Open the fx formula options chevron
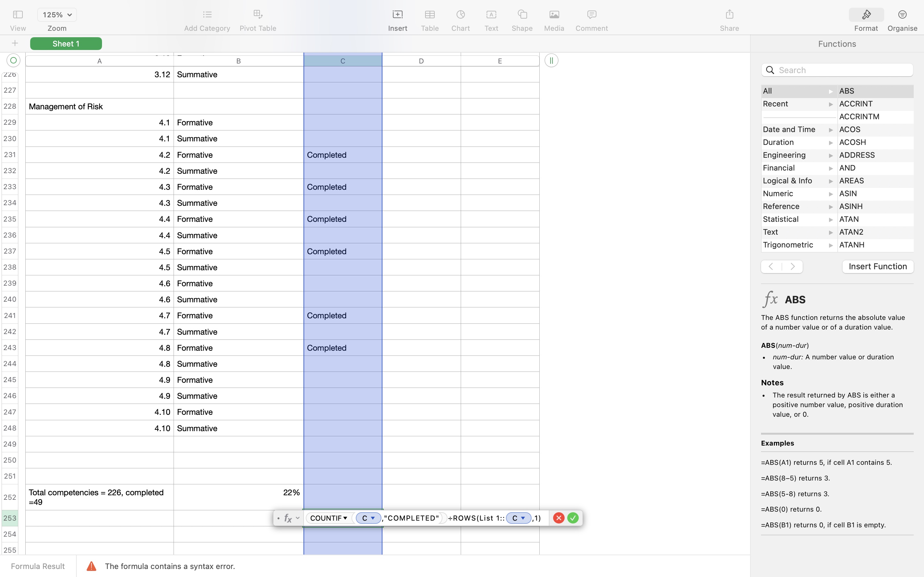The height and width of the screenshot is (577, 924). (298, 518)
